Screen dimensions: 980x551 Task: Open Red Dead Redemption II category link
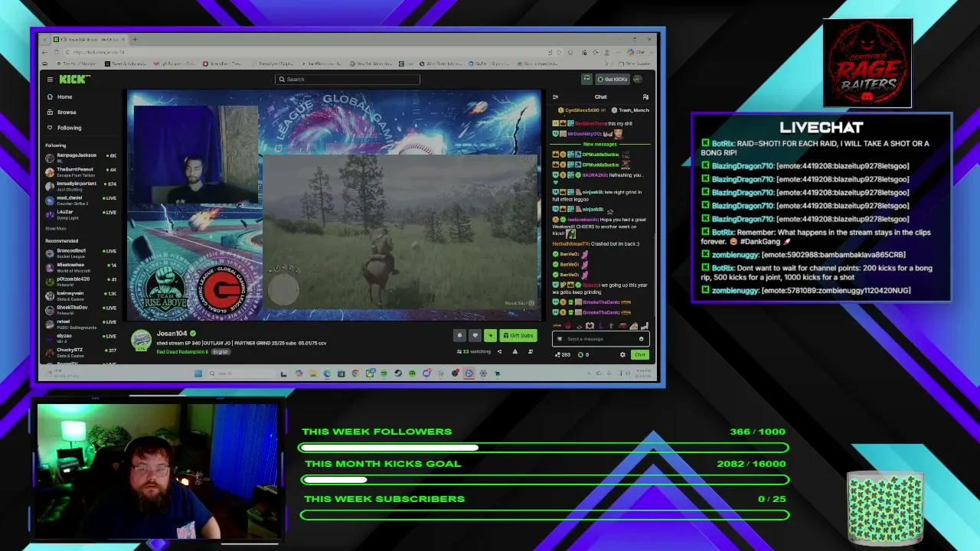(x=182, y=352)
